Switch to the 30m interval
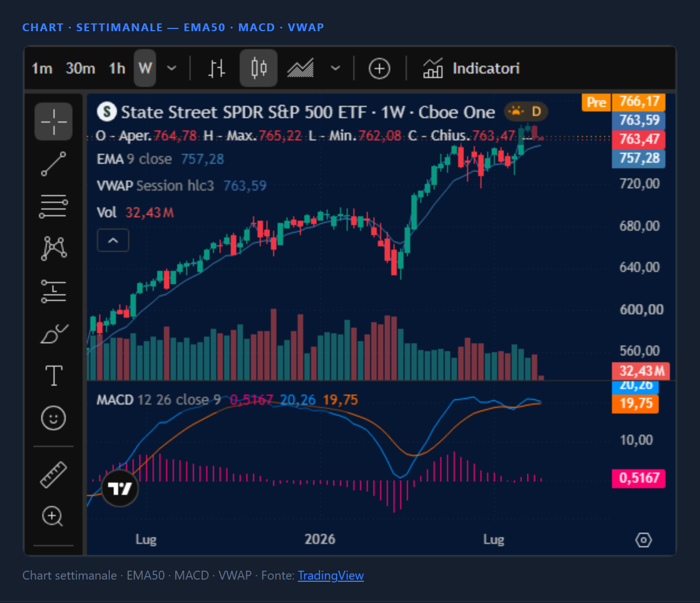 pyautogui.click(x=80, y=69)
